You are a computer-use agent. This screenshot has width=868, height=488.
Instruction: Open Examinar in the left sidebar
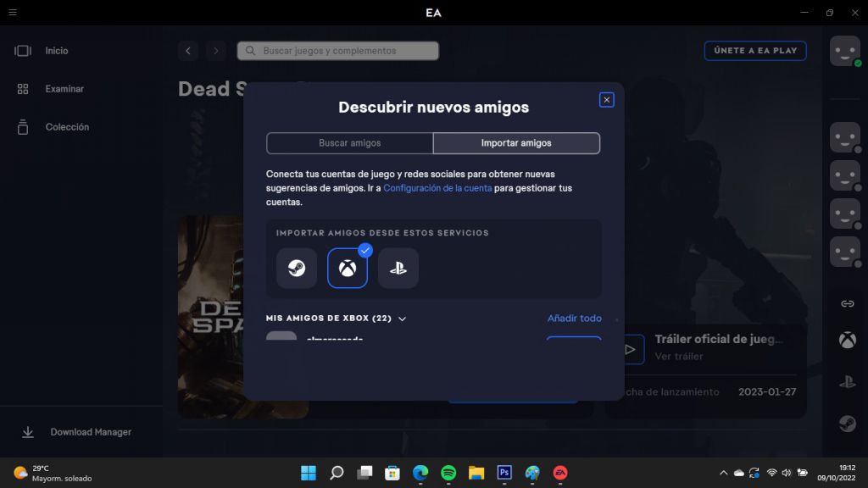coord(64,88)
